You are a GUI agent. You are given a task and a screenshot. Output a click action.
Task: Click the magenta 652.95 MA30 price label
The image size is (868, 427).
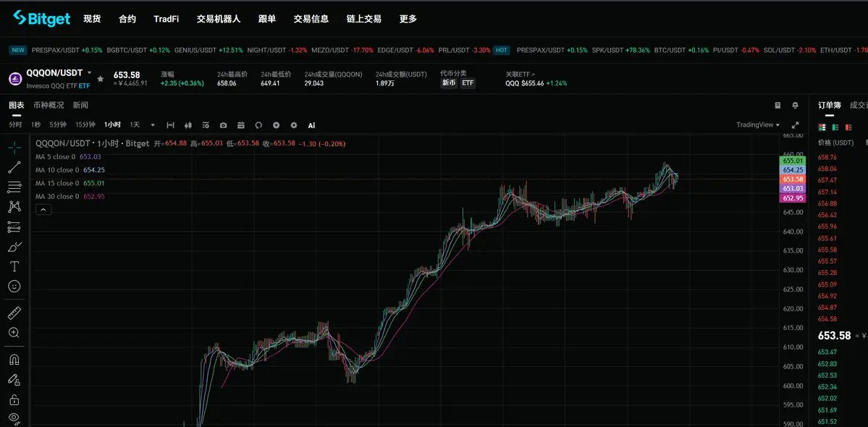793,198
